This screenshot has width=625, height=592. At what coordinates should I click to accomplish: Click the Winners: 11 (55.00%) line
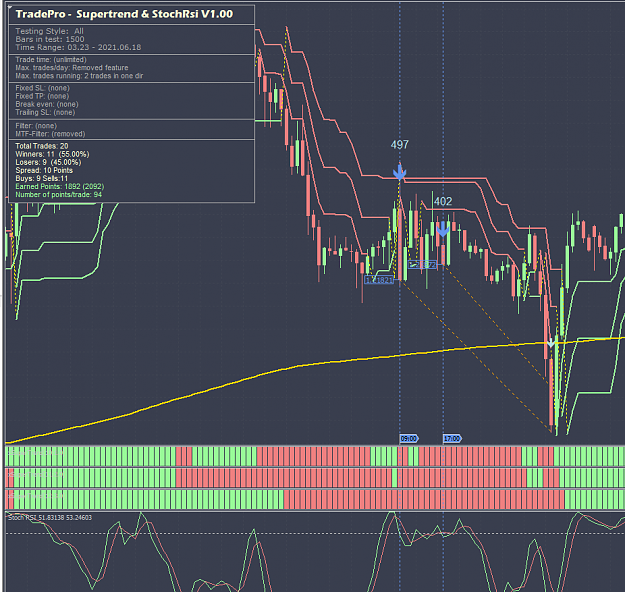tap(52, 154)
